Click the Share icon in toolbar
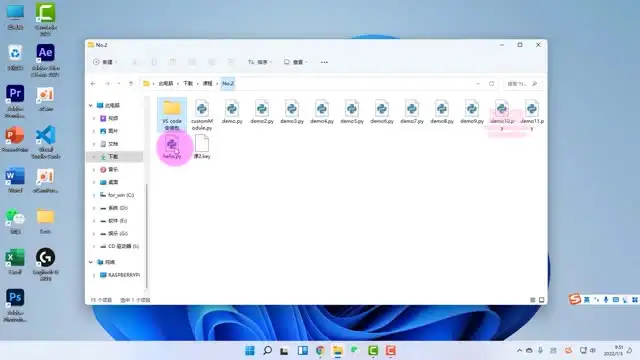The height and width of the screenshot is (360, 640). tap(211, 62)
